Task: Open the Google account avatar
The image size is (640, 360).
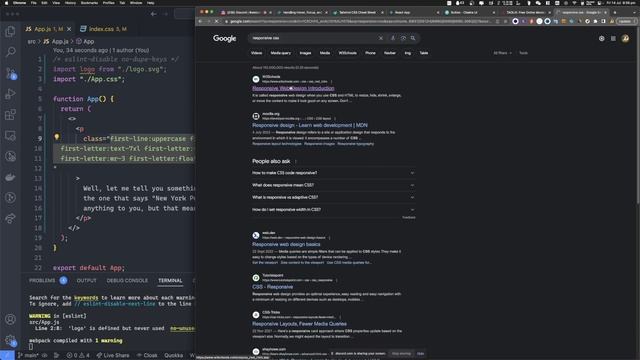Action: coord(625,38)
